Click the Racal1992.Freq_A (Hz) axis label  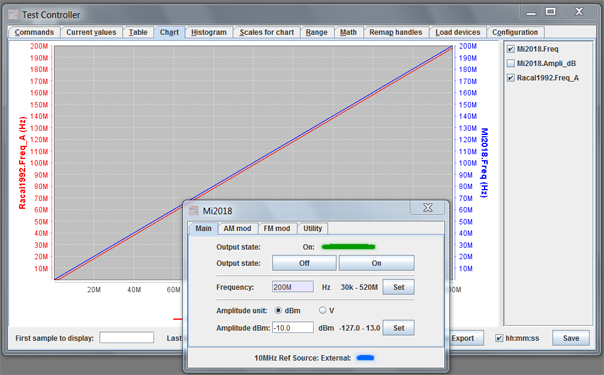coord(22,163)
